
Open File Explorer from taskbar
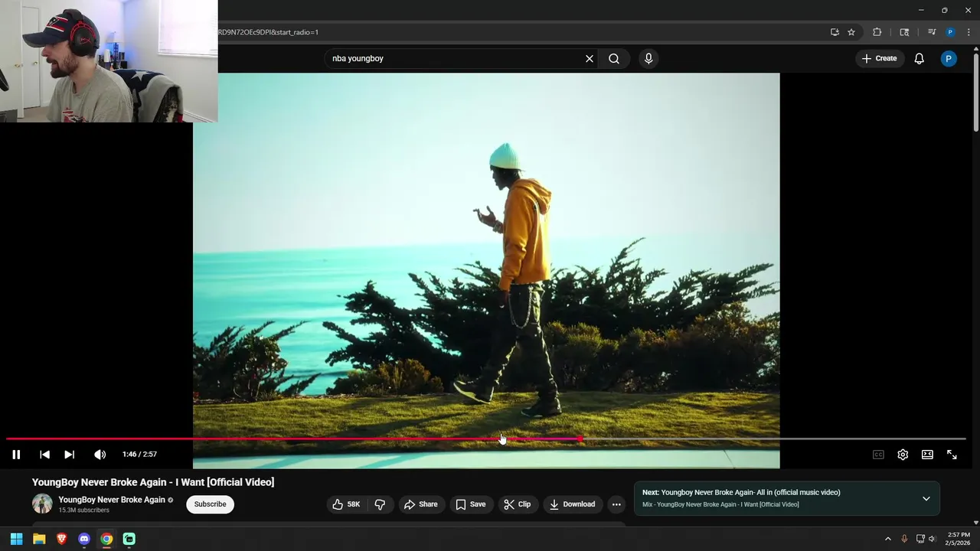point(39,539)
